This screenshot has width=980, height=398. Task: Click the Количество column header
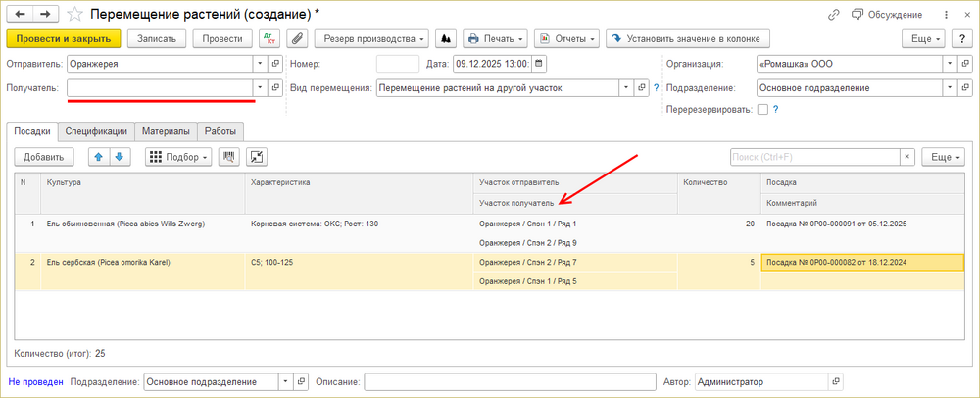click(718, 193)
